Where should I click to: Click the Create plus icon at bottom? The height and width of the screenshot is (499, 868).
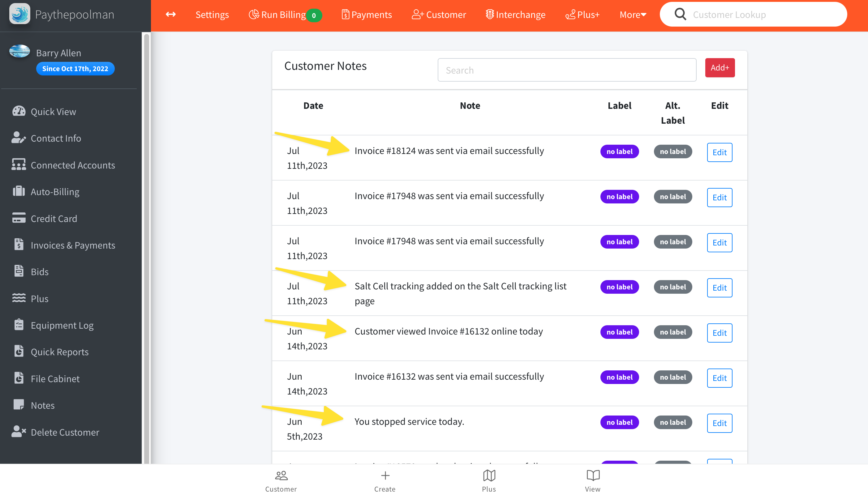385,476
